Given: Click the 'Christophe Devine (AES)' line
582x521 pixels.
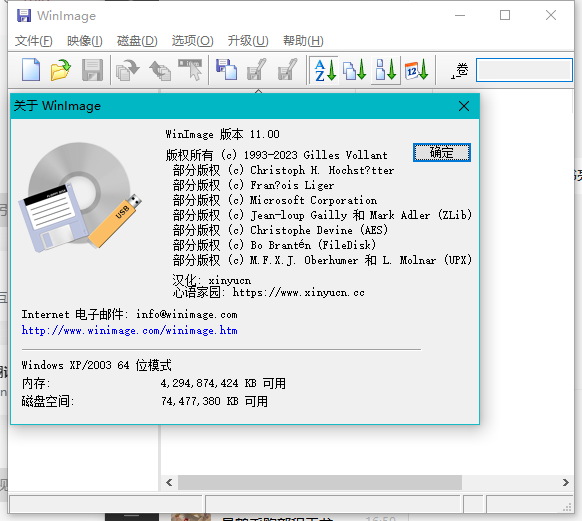Looking at the screenshot, I should click(x=281, y=230).
